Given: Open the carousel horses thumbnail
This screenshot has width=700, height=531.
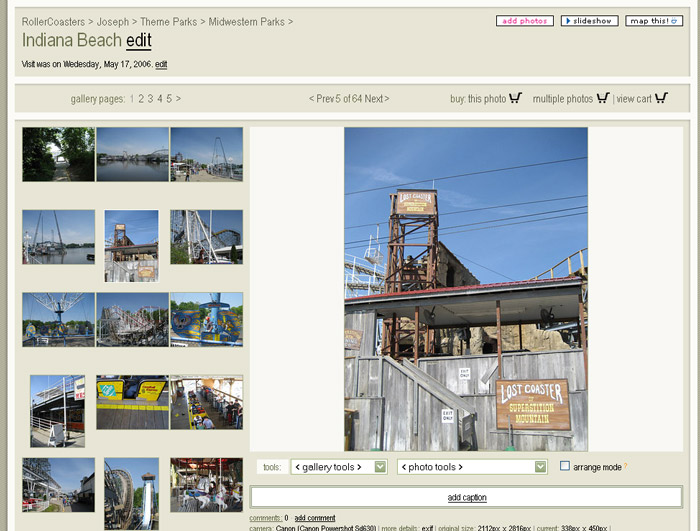Looking at the screenshot, I should [x=207, y=485].
